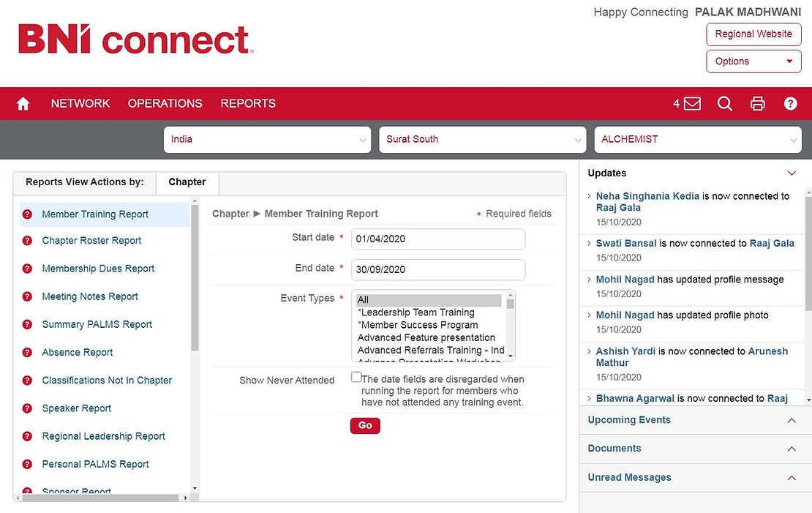The width and height of the screenshot is (812, 513).
Task: Click help icon beside Absence Report
Action: coord(27,353)
